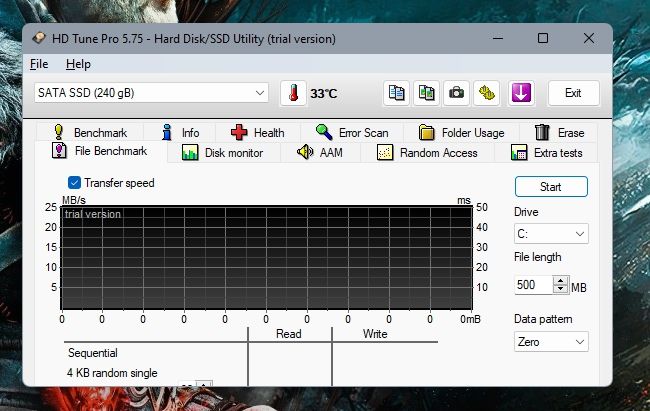650x411 pixels.
Task: Click the 33°C temperature readout
Action: click(x=324, y=94)
